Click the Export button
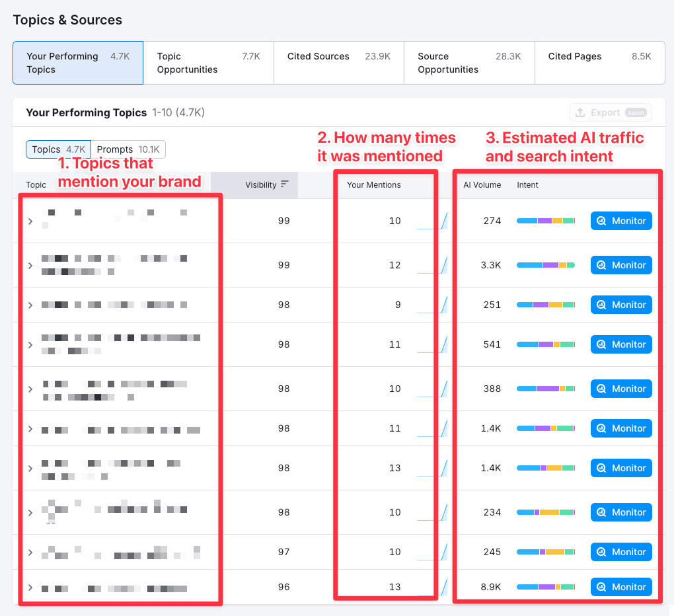The width and height of the screenshot is (674, 616). (611, 112)
